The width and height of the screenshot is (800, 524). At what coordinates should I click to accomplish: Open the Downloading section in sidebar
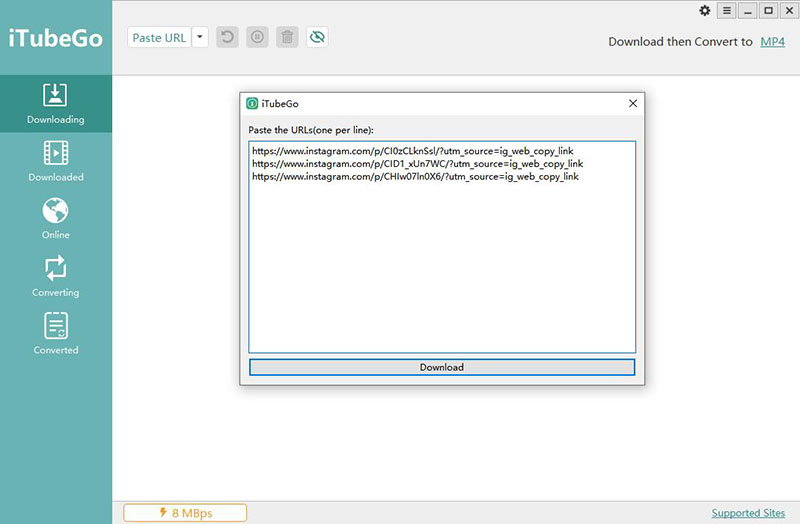click(56, 104)
